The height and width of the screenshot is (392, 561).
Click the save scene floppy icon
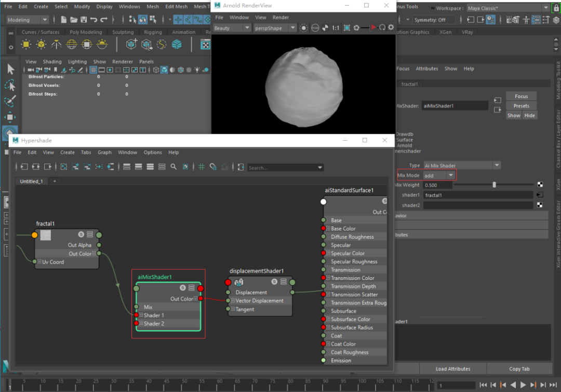tap(83, 20)
